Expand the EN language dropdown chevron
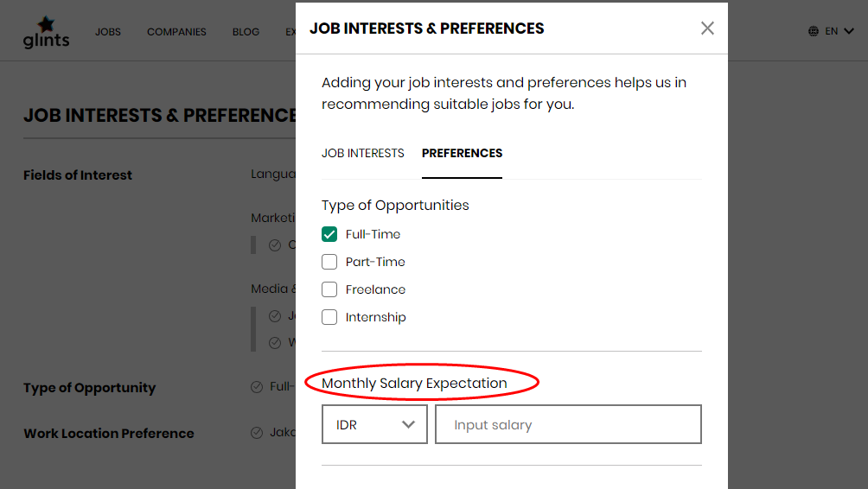Screen dimensions: 868x489 coord(849,31)
